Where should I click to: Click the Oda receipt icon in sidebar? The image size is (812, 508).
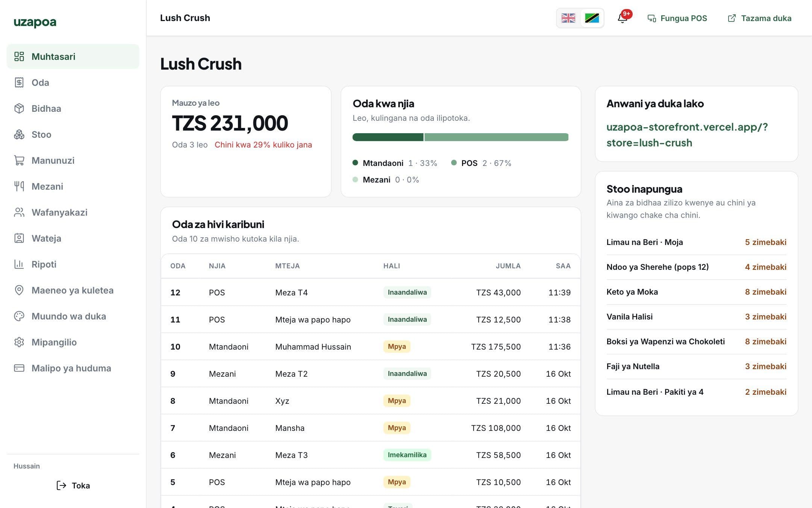click(x=19, y=82)
